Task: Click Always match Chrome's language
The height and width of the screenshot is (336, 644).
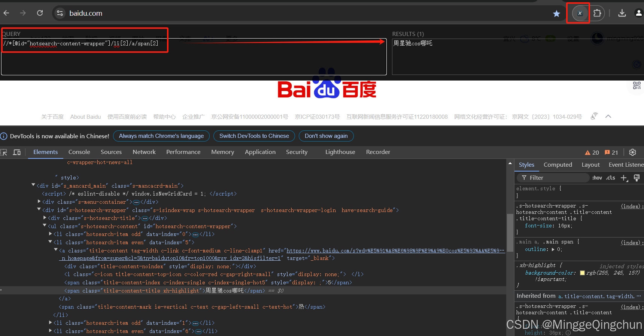Action: click(x=161, y=136)
